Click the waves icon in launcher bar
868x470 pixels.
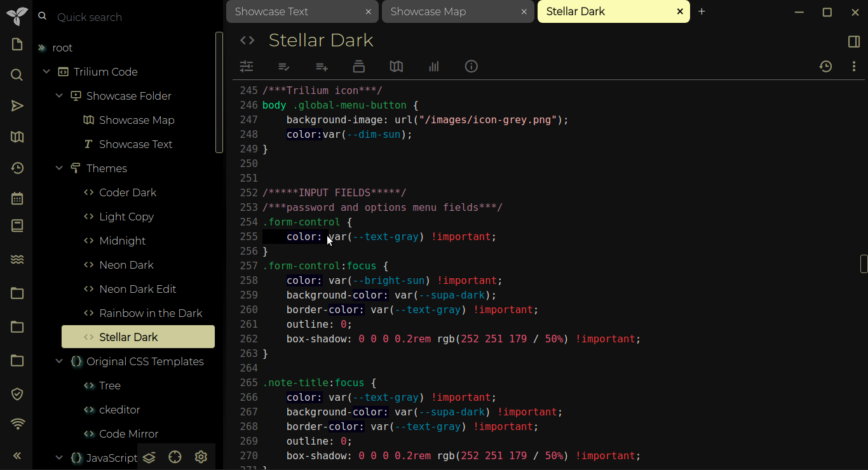(x=17, y=260)
